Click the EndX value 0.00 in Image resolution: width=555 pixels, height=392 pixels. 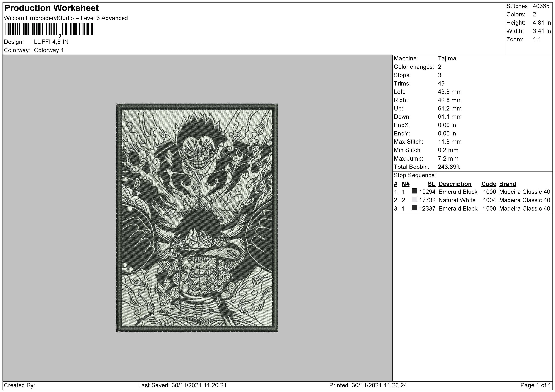(x=447, y=125)
